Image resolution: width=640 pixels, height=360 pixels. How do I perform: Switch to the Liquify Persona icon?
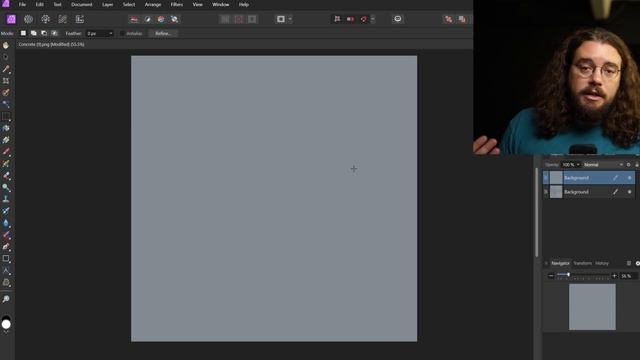(x=28, y=19)
